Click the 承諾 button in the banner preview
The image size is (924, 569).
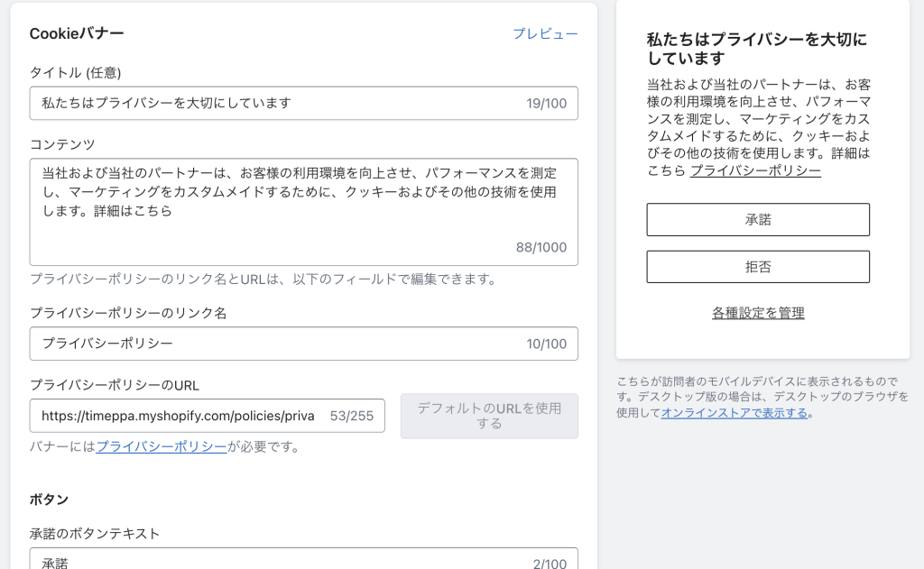click(x=757, y=219)
